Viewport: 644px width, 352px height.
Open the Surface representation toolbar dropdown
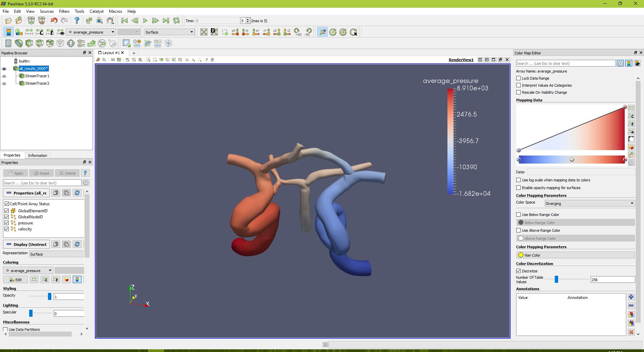coord(169,32)
